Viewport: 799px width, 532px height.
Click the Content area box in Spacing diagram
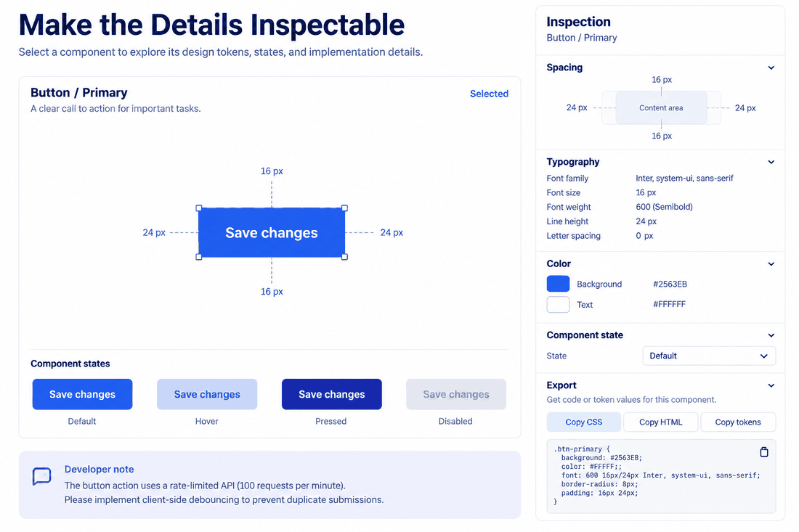tap(662, 107)
